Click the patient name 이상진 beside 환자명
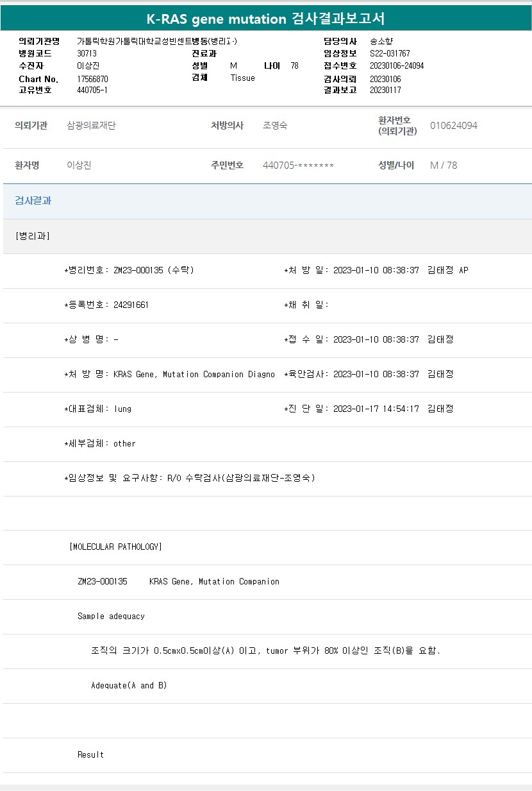 coord(79,166)
